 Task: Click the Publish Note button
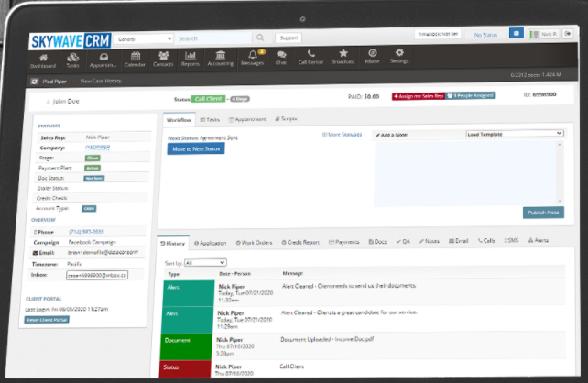click(543, 213)
